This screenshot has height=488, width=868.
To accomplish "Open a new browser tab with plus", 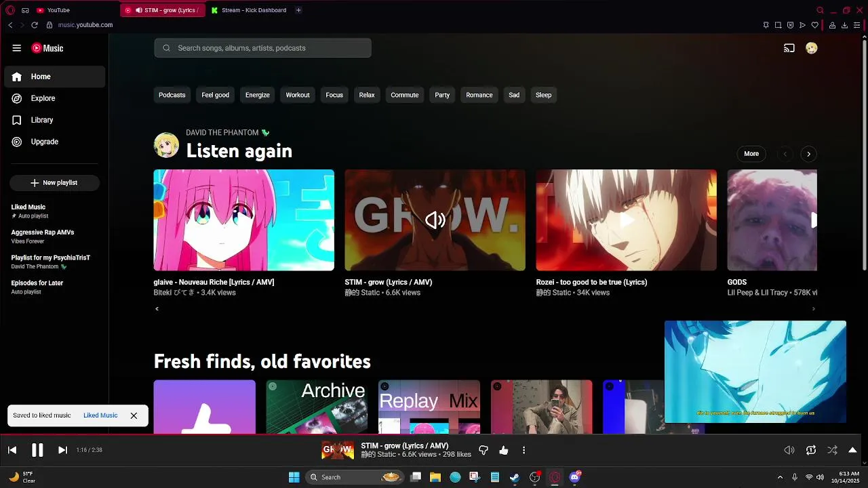I will 298,10.
